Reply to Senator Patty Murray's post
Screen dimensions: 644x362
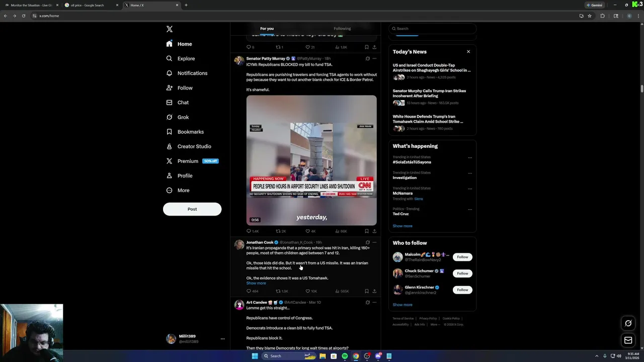252,231
